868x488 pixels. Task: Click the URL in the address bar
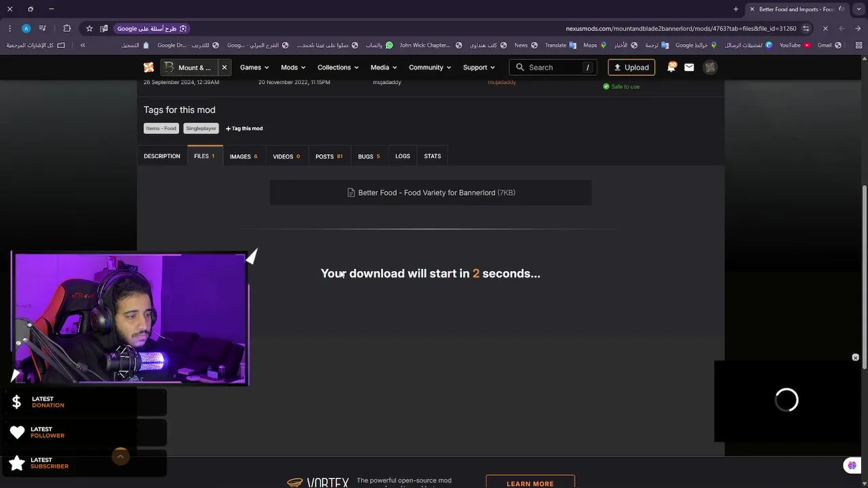pos(681,28)
